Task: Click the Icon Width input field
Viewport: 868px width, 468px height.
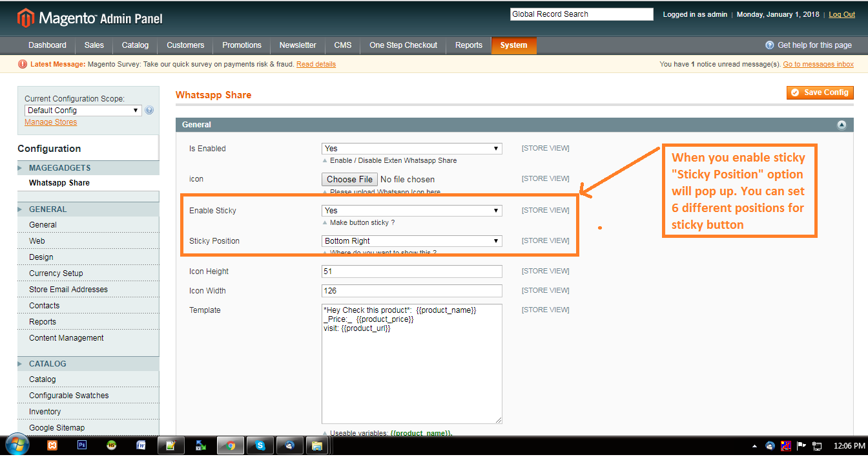Action: 412,291
